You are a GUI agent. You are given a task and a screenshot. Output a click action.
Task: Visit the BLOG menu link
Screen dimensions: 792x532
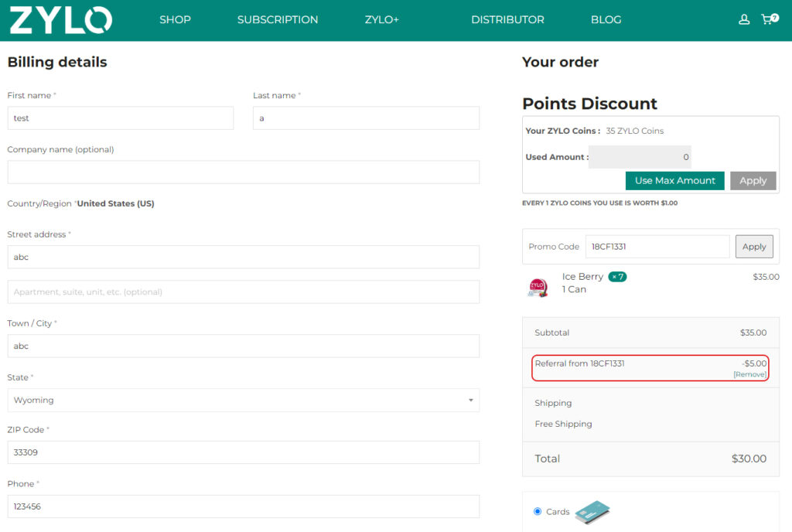tap(606, 20)
